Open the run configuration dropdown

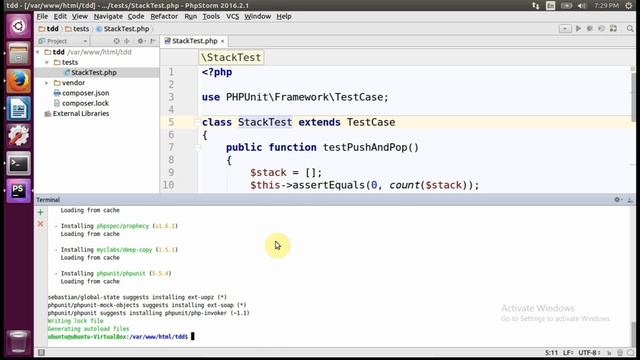pyautogui.click(x=565, y=29)
